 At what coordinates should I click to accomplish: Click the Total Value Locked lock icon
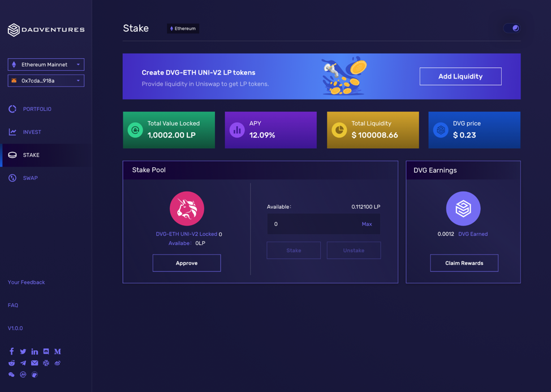click(135, 130)
